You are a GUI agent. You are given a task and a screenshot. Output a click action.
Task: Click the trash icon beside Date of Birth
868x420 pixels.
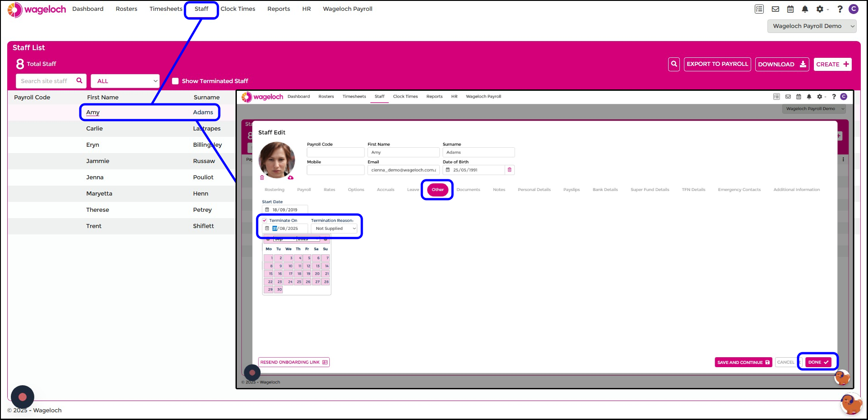click(x=510, y=170)
